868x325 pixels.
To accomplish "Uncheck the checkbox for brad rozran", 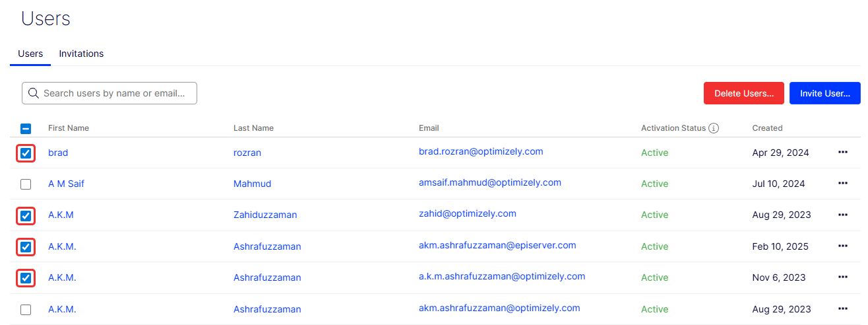I will (26, 153).
